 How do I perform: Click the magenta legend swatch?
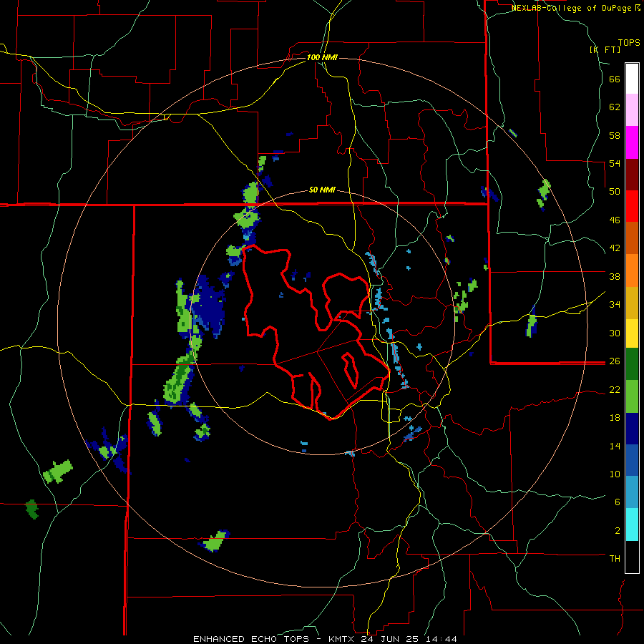pos(632,142)
